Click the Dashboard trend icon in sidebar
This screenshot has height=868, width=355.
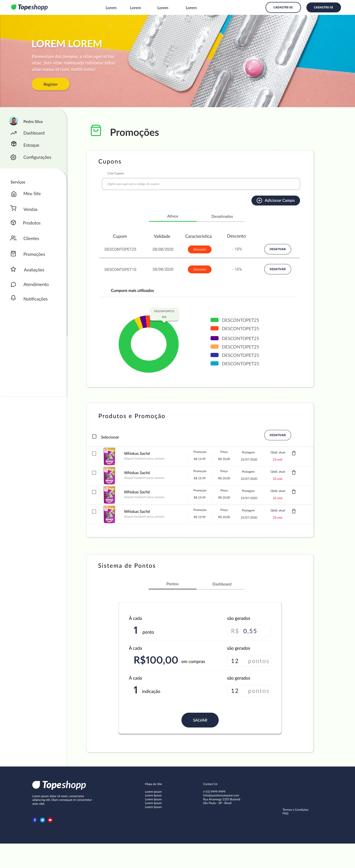click(x=14, y=133)
